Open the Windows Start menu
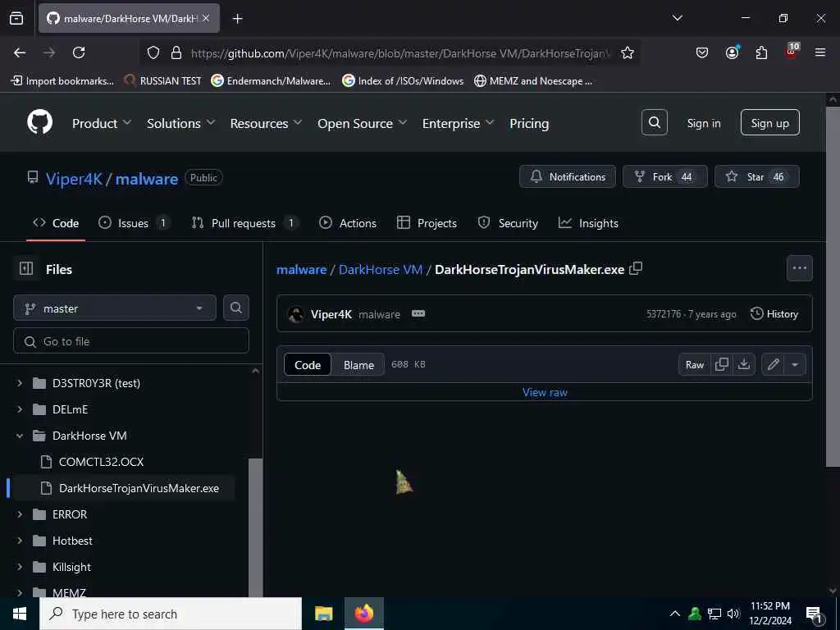The width and height of the screenshot is (840, 630). (20, 614)
